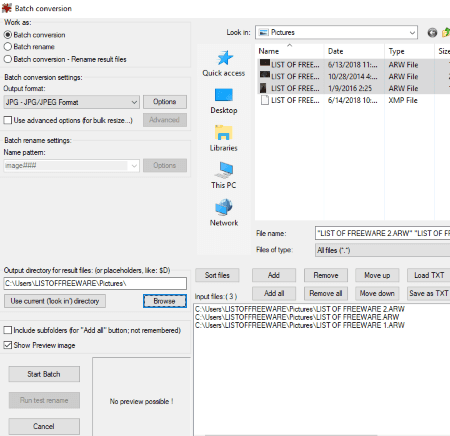Sort by Size column header
Viewport: 450px width, 436px height.
(443, 51)
